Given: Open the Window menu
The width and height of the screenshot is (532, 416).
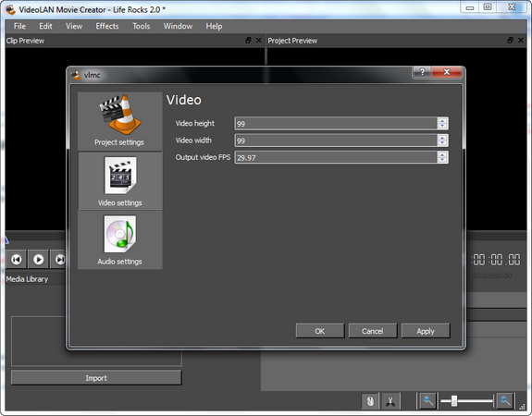Looking at the screenshot, I should pos(178,26).
